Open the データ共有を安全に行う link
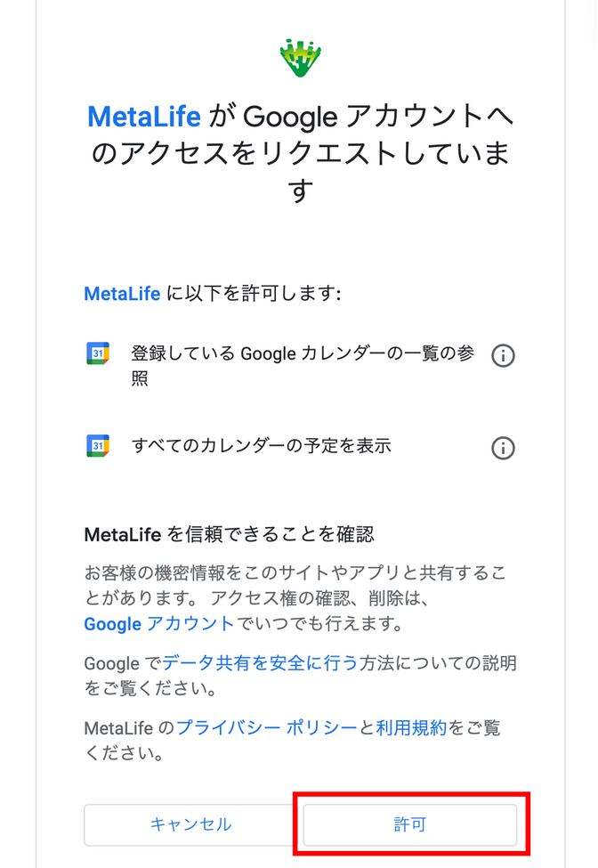Image resolution: width=598 pixels, height=868 pixels. coord(260,662)
